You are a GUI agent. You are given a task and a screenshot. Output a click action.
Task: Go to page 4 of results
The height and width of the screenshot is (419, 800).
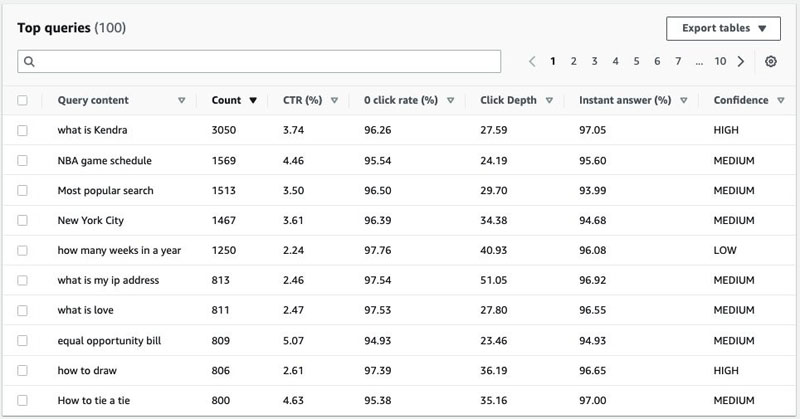[615, 61]
